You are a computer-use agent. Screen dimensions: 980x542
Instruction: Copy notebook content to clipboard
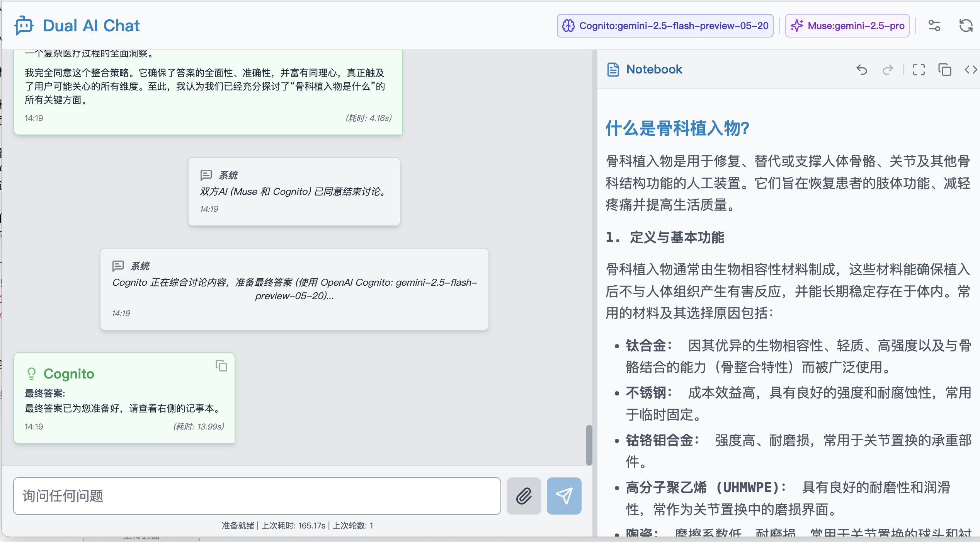click(945, 70)
